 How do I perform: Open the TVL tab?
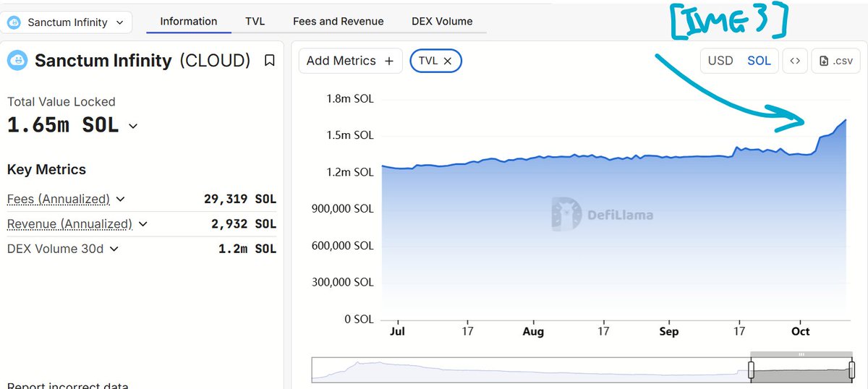tap(255, 21)
